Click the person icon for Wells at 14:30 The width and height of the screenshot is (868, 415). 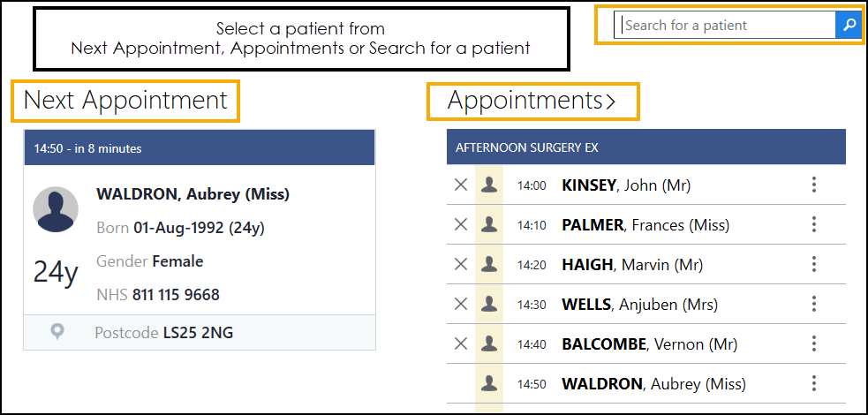point(488,305)
